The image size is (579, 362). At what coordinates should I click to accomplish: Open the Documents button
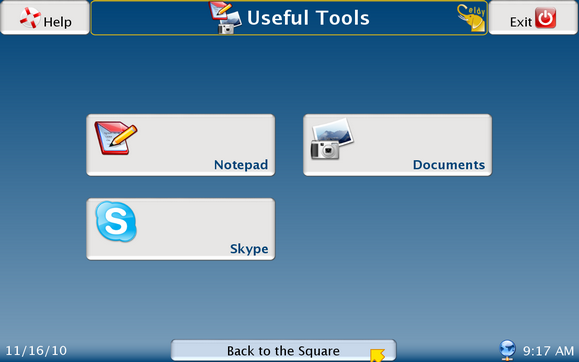[x=397, y=145]
